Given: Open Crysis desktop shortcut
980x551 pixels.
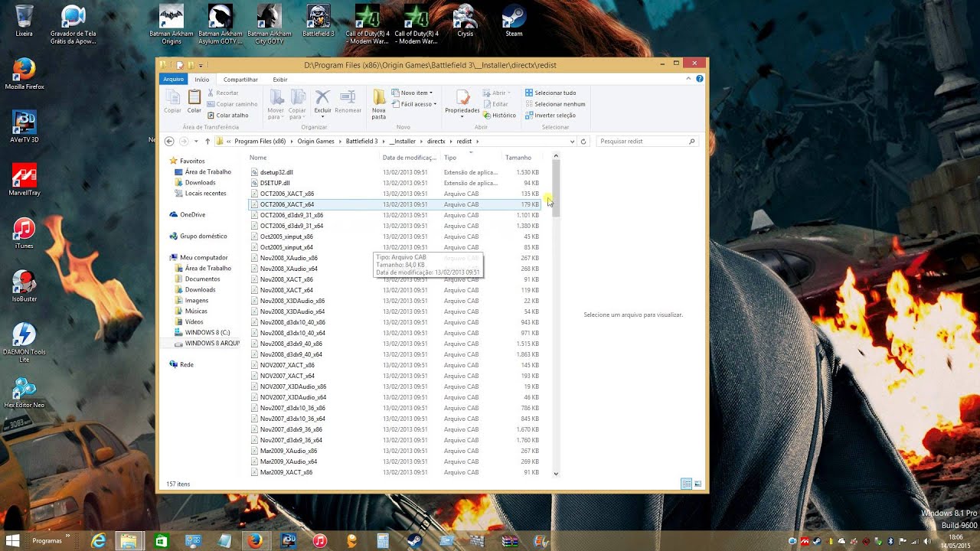Looking at the screenshot, I should point(465,21).
